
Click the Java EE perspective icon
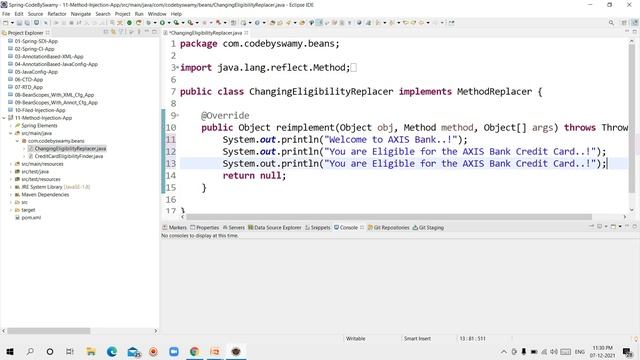(x=635, y=23)
